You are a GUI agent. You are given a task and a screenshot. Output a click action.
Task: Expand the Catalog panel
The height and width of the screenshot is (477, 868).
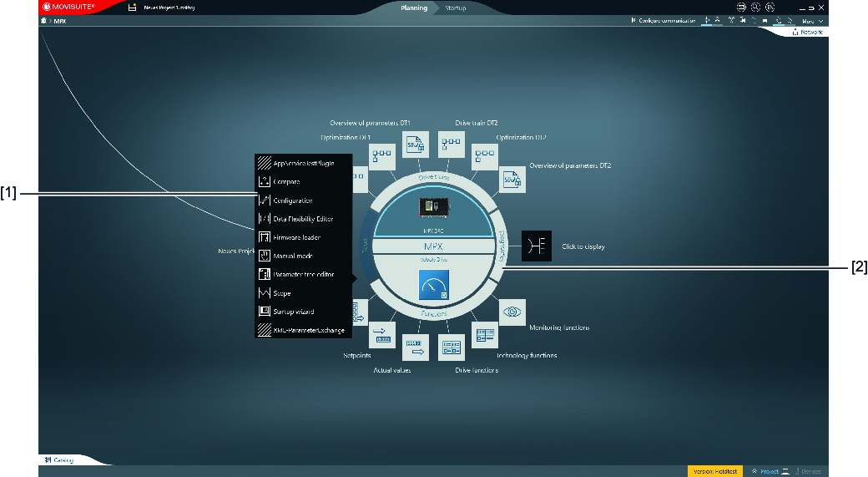[59, 460]
